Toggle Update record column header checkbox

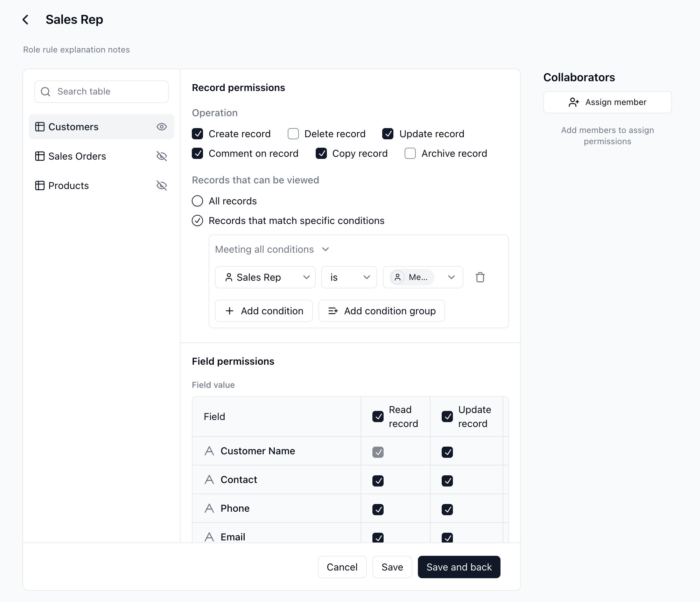447,416
